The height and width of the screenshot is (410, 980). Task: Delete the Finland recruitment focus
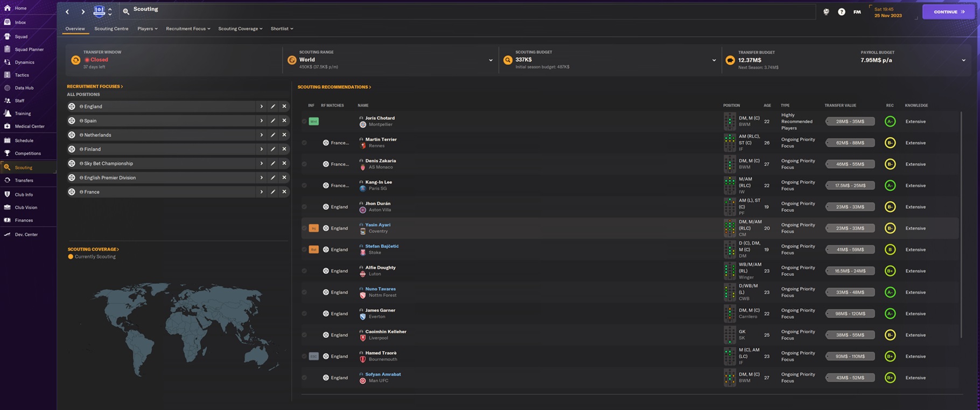coord(284,149)
